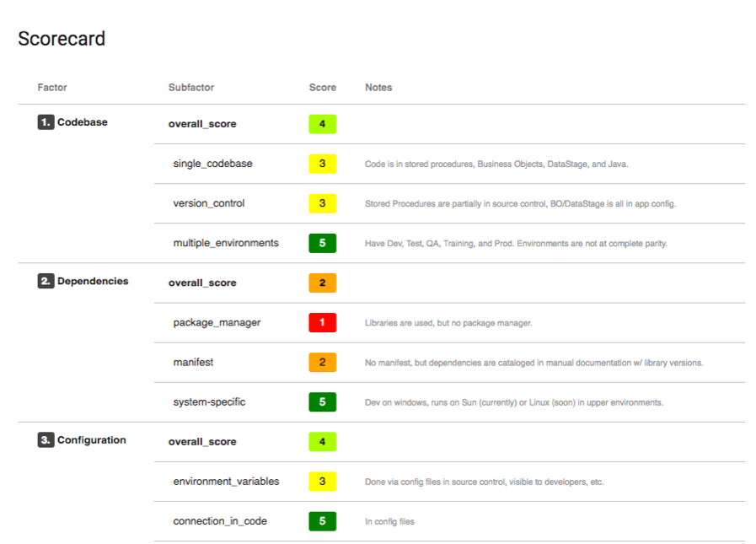This screenshot has height=544, width=756.
Task: Select the package_manager subfactor
Action: (217, 322)
